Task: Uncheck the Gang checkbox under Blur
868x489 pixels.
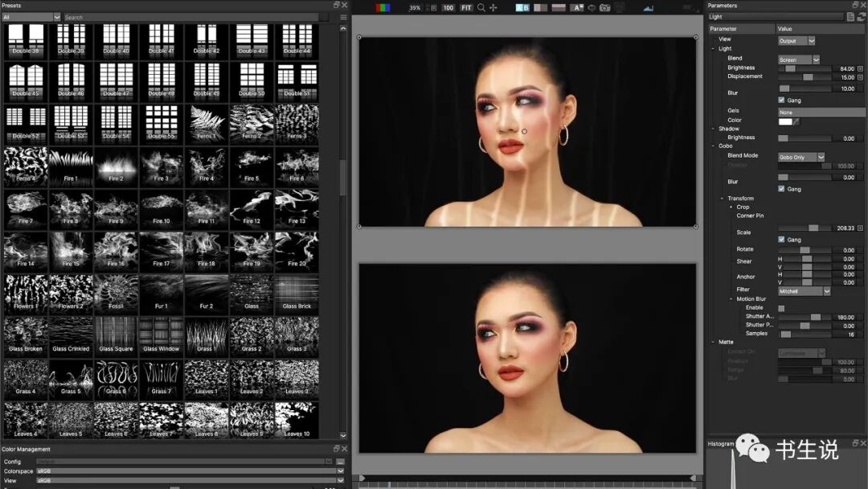Action: [x=781, y=100]
